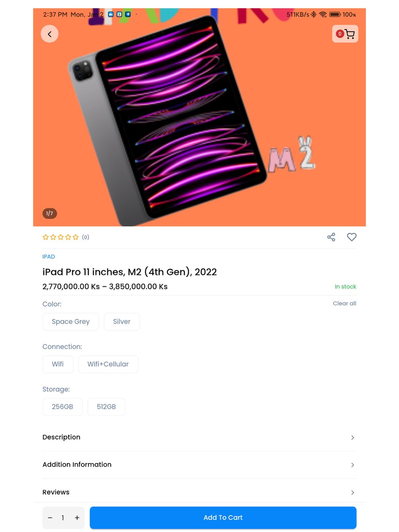Expand the Description section
399x532 pixels.
199,437
